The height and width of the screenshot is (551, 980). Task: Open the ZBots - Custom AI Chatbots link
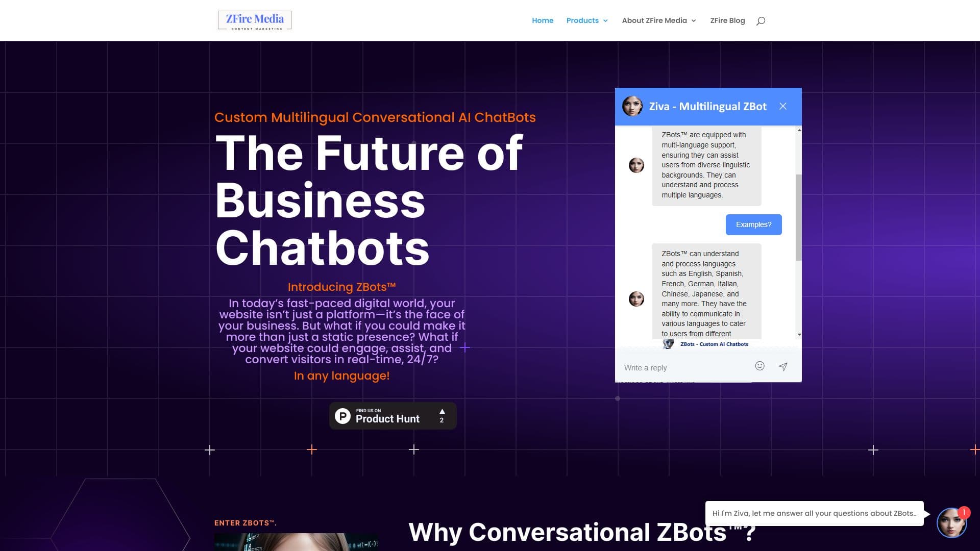point(714,344)
